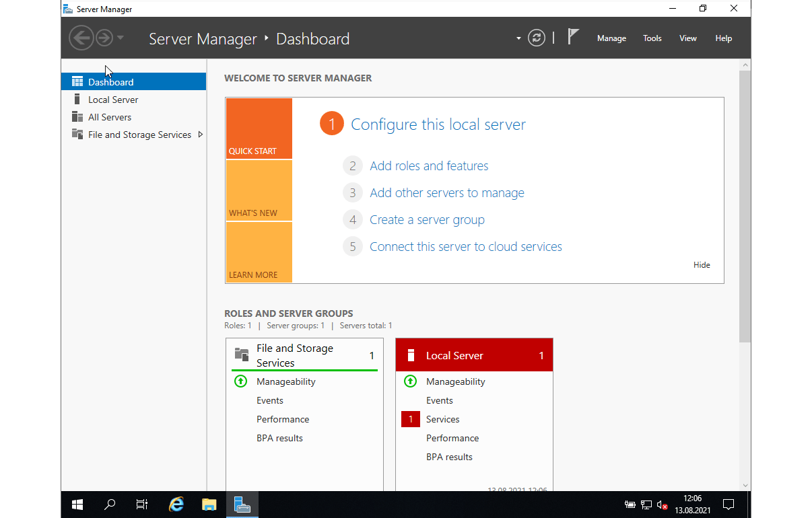Hide the Welcome to Server Manager pane
The height and width of the screenshot is (518, 812).
tap(702, 264)
